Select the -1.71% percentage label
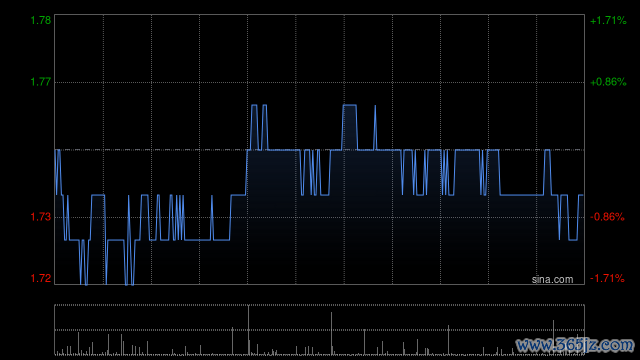This screenshot has width=640, height=360. 607,278
